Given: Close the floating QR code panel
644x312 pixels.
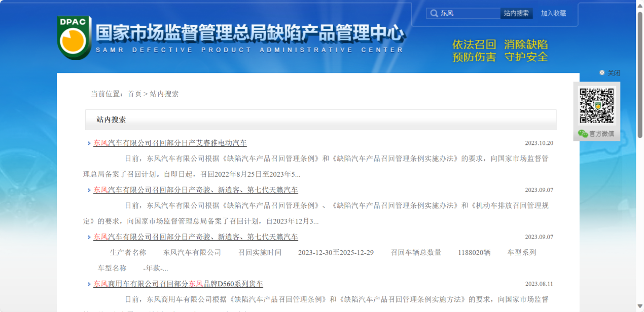Looking at the screenshot, I should tap(610, 73).
